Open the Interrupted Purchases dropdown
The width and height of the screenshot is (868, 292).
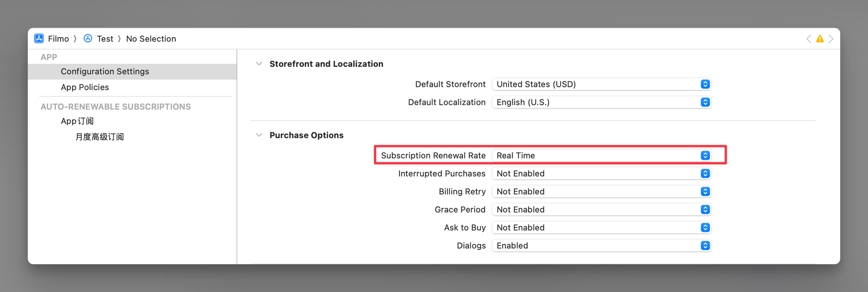point(601,174)
